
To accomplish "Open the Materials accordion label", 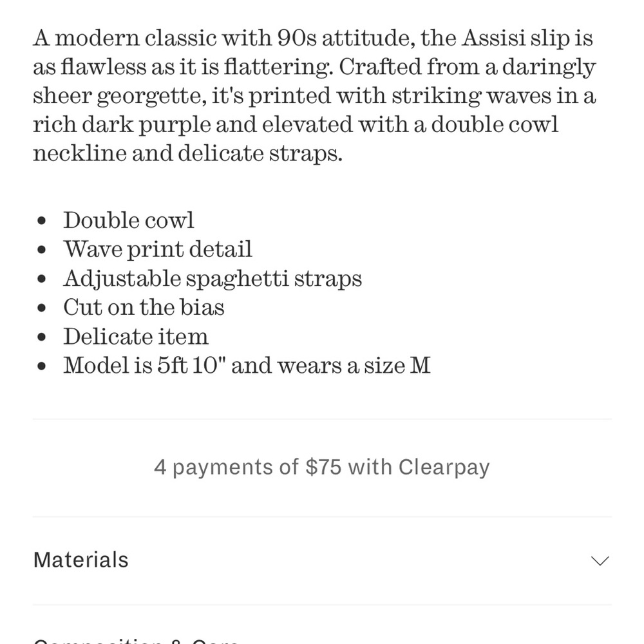I will pos(81,560).
